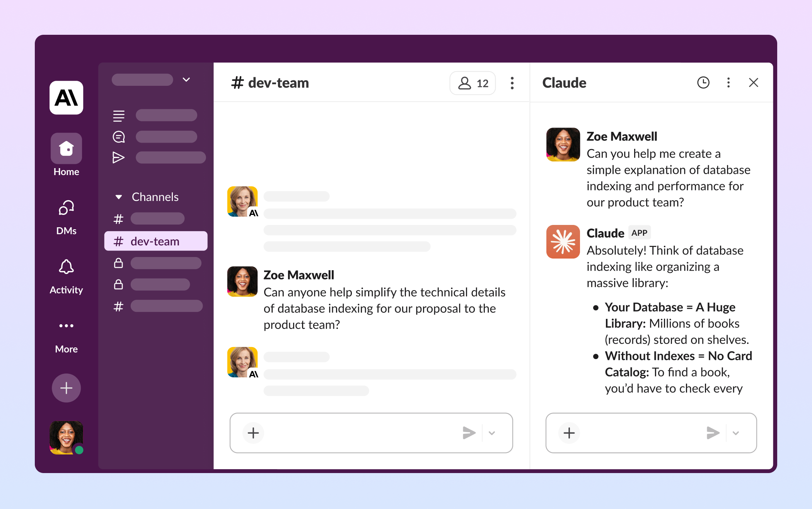This screenshot has height=509, width=812.
Task: Click the More ellipsis in sidebar
Action: pyautogui.click(x=66, y=326)
